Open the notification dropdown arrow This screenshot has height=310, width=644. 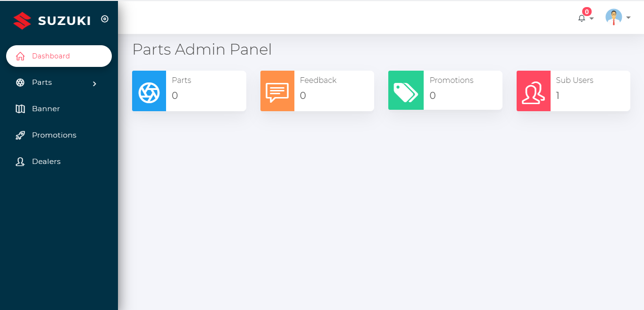point(592,18)
